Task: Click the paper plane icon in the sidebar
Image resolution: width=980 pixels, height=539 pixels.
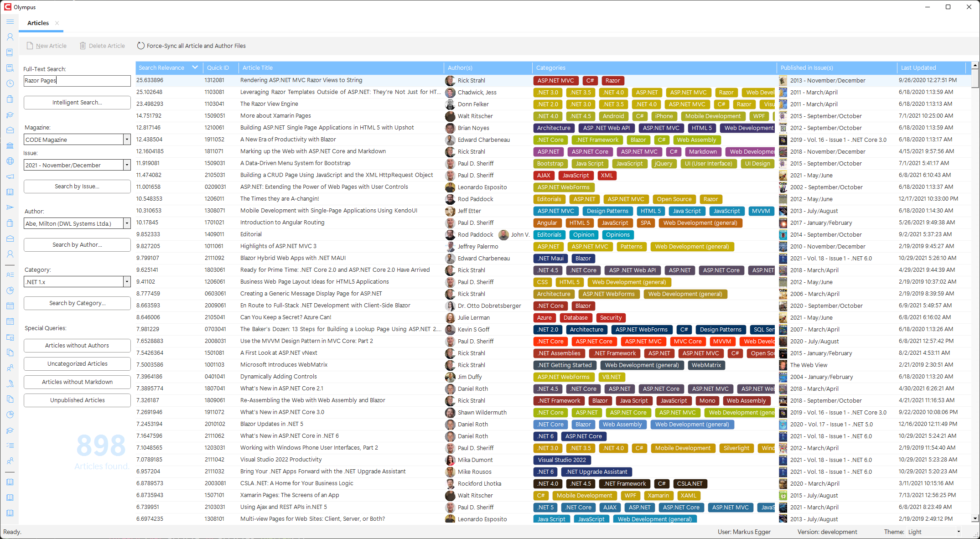Action: tap(10, 207)
